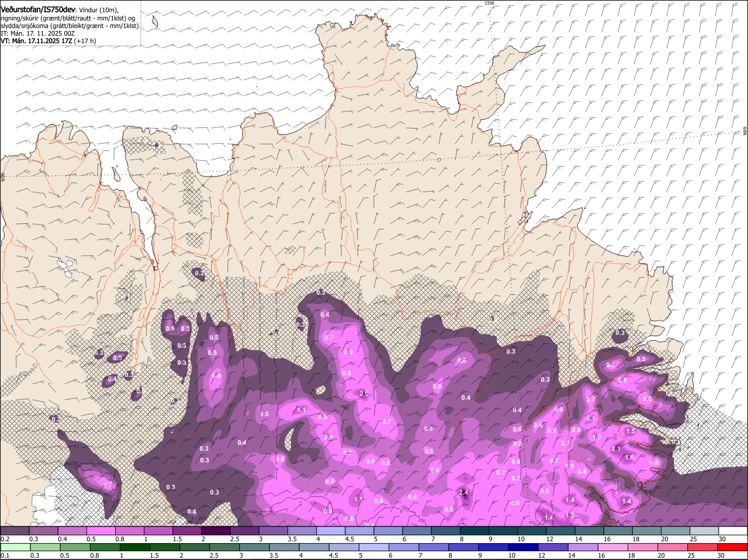This screenshot has width=748, height=560.
Task: Click the 25 red-pink swatch in the lower legend
Action: pos(703,547)
